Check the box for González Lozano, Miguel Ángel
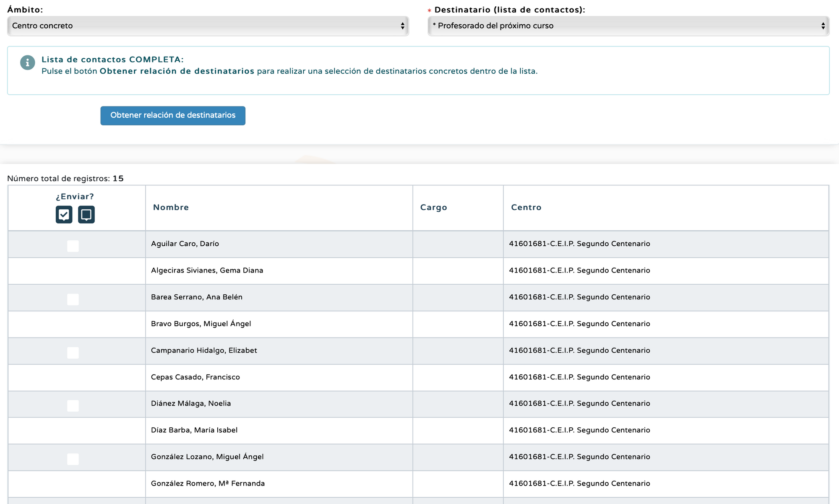 [73, 459]
